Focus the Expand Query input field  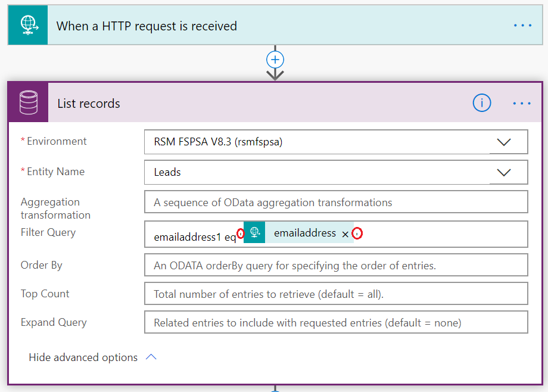336,323
